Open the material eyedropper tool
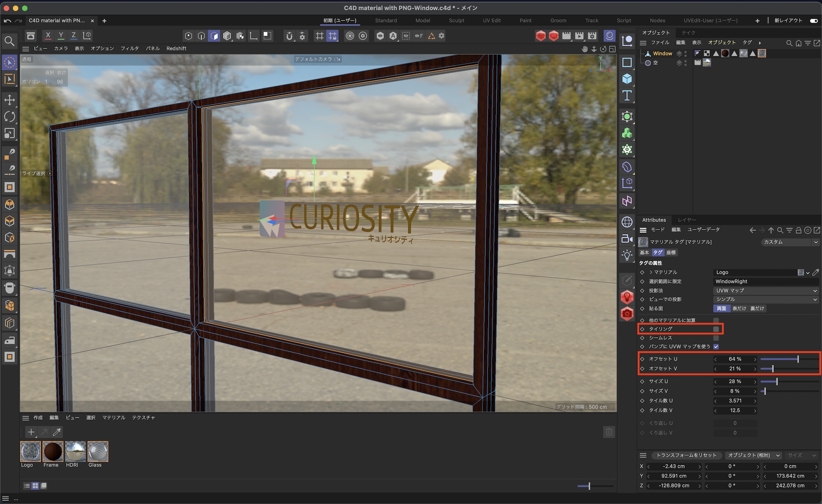 (57, 432)
